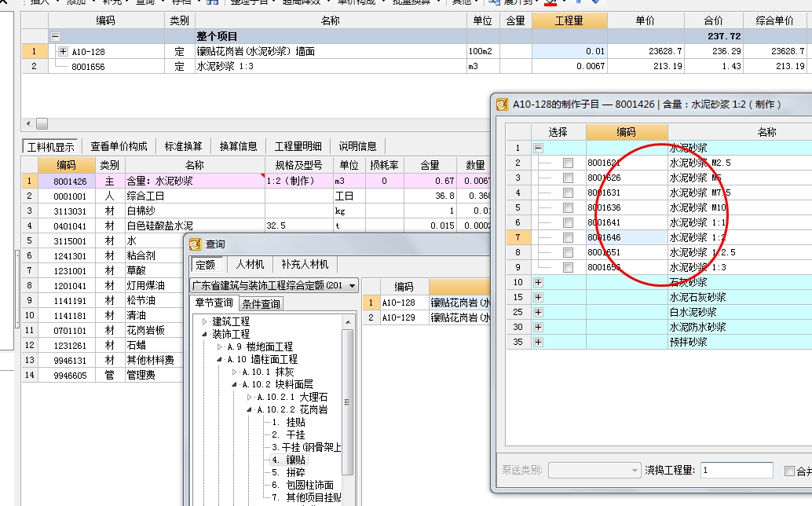Screen dimensions: 812x506
Task: Click the 查询 dialog title icon
Action: (x=196, y=244)
